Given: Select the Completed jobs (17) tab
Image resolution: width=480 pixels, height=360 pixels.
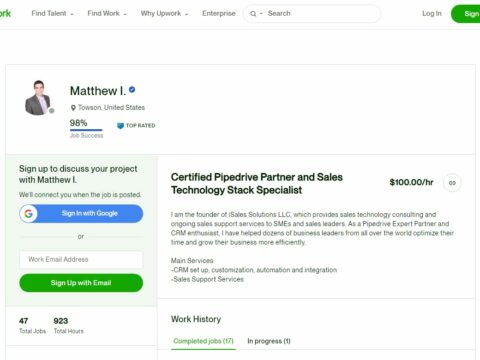Looking at the screenshot, I should (203, 341).
